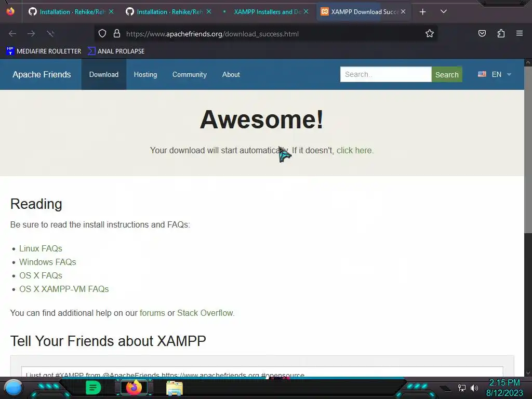This screenshot has height=399, width=532.
Task: Open MEDIAFIRE ROULETTER bookmark
Action: point(44,51)
